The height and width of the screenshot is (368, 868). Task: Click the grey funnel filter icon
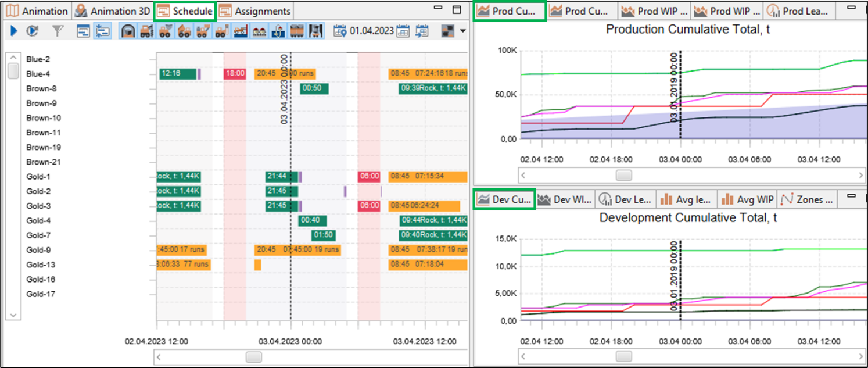coord(57,31)
